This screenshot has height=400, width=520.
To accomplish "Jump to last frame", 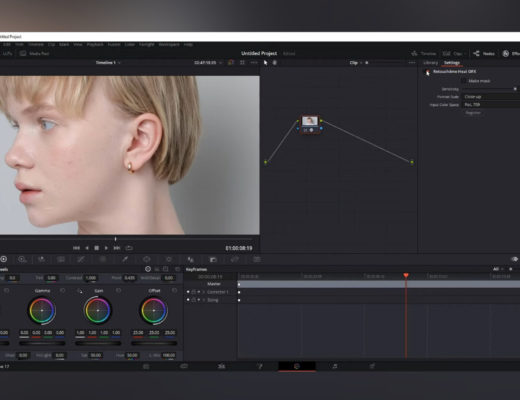I will [117, 248].
